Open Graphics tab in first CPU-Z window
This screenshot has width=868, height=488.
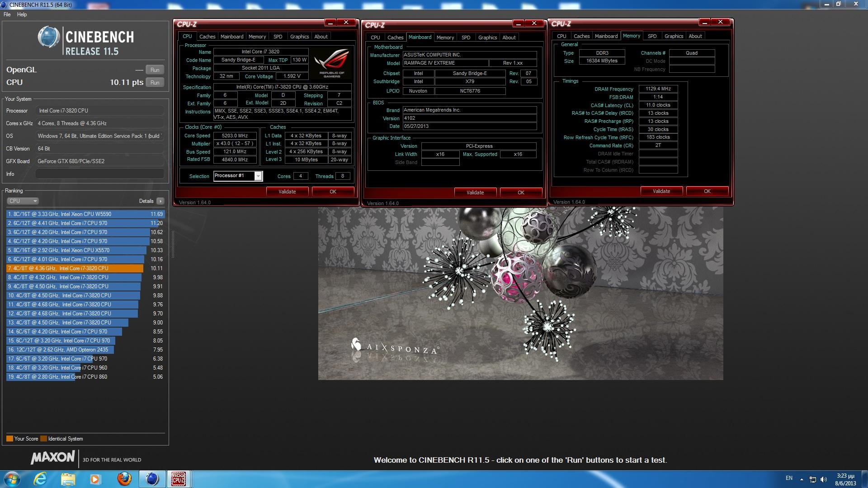click(x=300, y=37)
